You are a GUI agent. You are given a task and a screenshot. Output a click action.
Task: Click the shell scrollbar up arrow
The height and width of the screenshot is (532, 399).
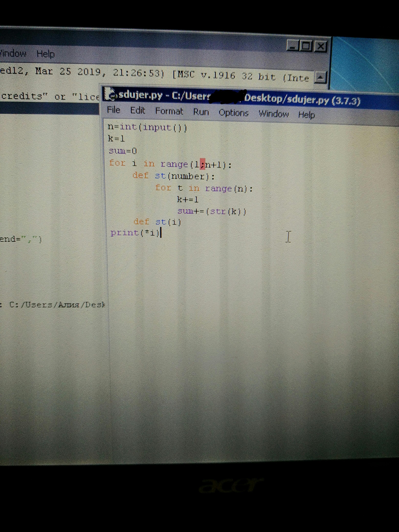[320, 77]
